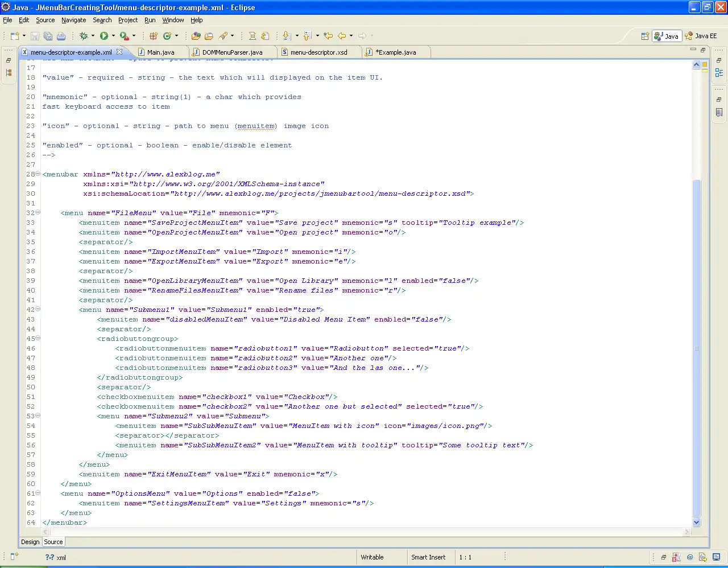Viewport: 728px width, 568px height.
Task: Click the Next Annotation arrow icon
Action: click(x=287, y=36)
